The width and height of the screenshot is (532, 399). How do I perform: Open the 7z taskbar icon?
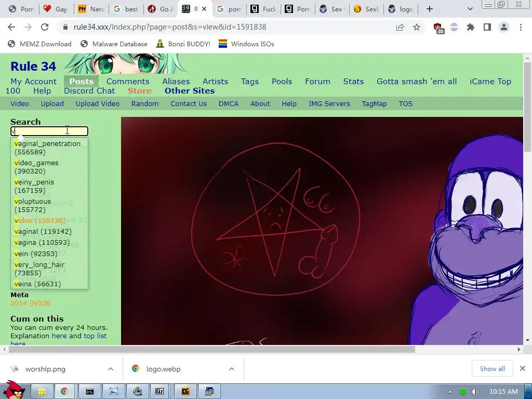pos(159,392)
